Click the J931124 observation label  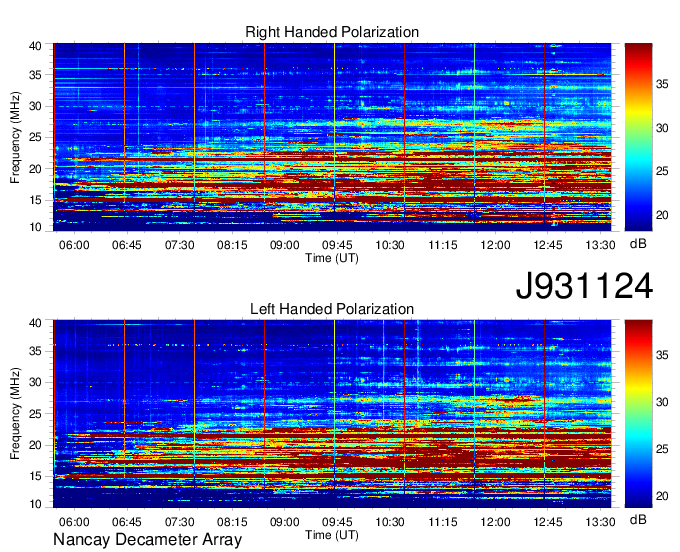coord(584,286)
